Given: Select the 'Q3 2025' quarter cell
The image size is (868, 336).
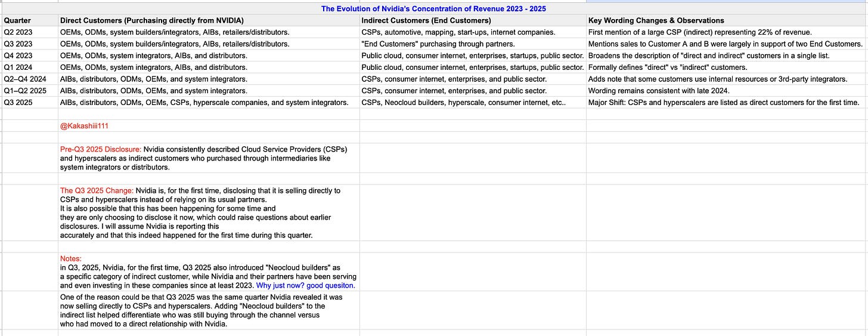Looking at the screenshot, I should click(30, 103).
